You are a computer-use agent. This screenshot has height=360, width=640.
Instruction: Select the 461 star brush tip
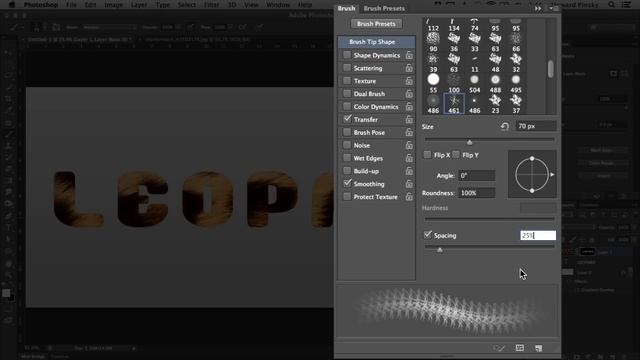(x=454, y=104)
